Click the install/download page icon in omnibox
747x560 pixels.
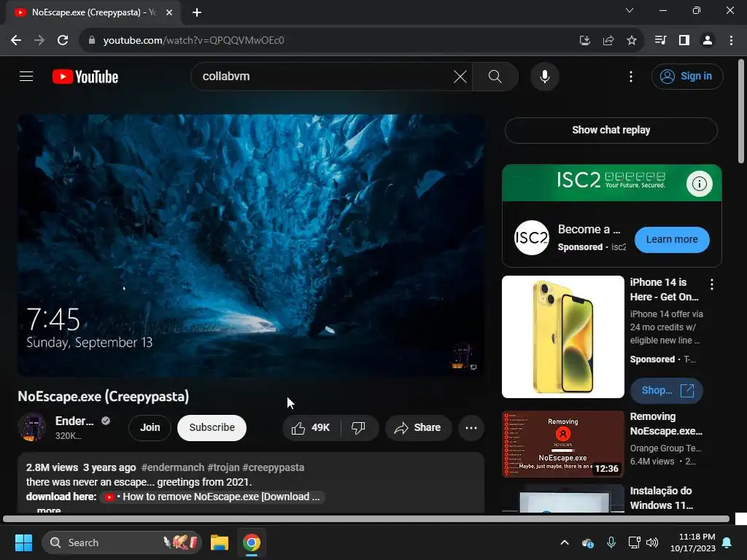[584, 40]
